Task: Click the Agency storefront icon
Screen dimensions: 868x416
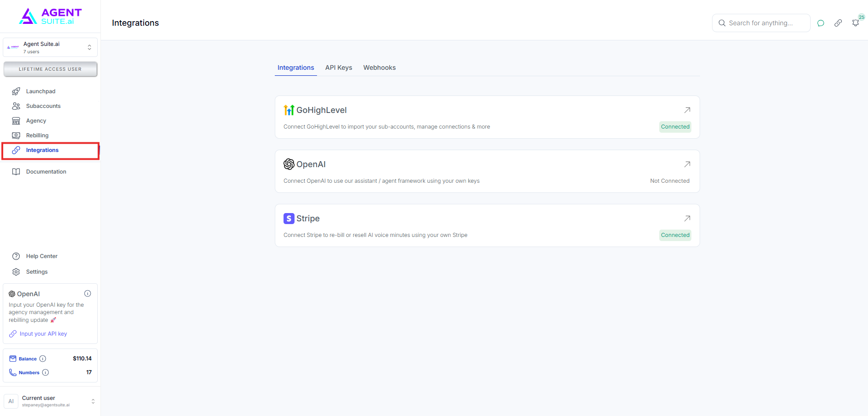Action: [16, 121]
